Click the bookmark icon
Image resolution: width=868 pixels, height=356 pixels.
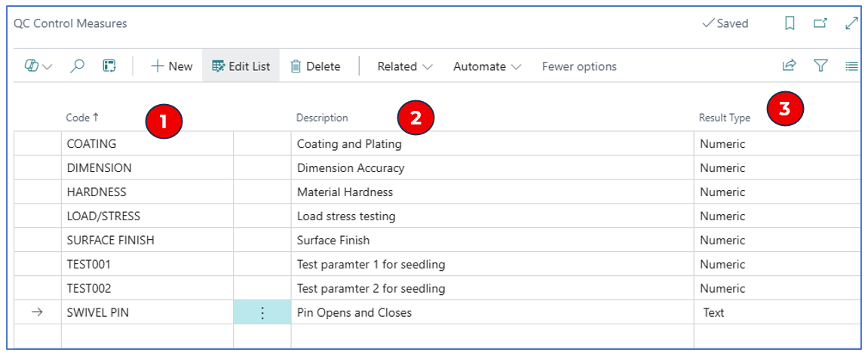click(x=790, y=23)
